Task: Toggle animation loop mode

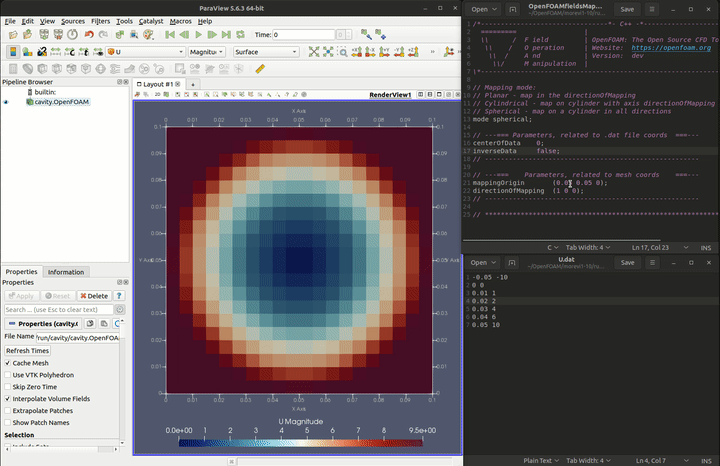Action: tap(240, 34)
